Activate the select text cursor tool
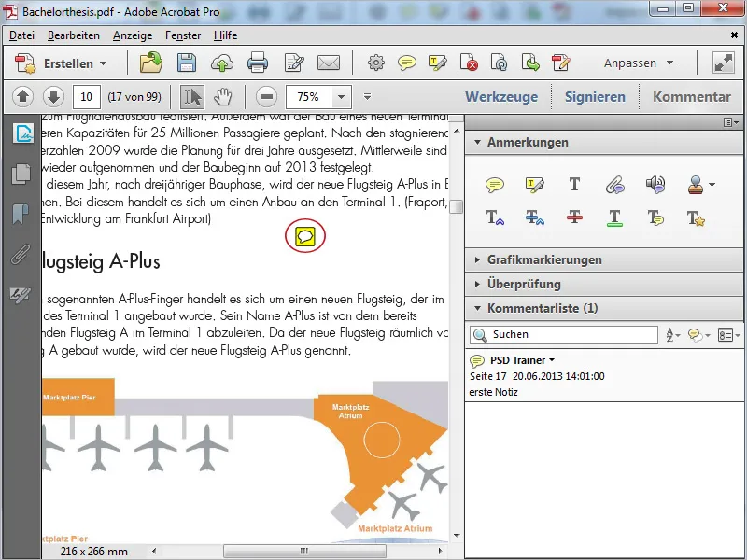The width and height of the screenshot is (747, 560). coord(192,97)
